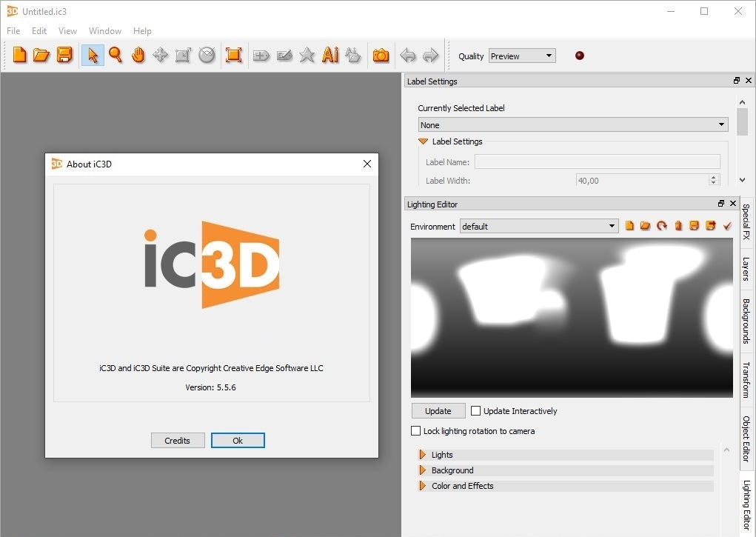Open the Help menu
Image resolution: width=756 pixels, height=537 pixels.
pyautogui.click(x=142, y=31)
